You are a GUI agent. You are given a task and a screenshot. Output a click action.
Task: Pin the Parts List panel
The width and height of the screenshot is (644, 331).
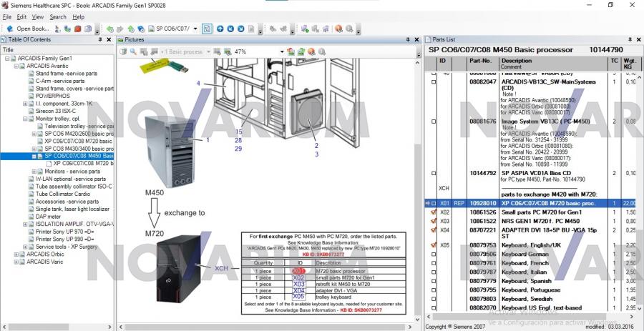click(629, 39)
